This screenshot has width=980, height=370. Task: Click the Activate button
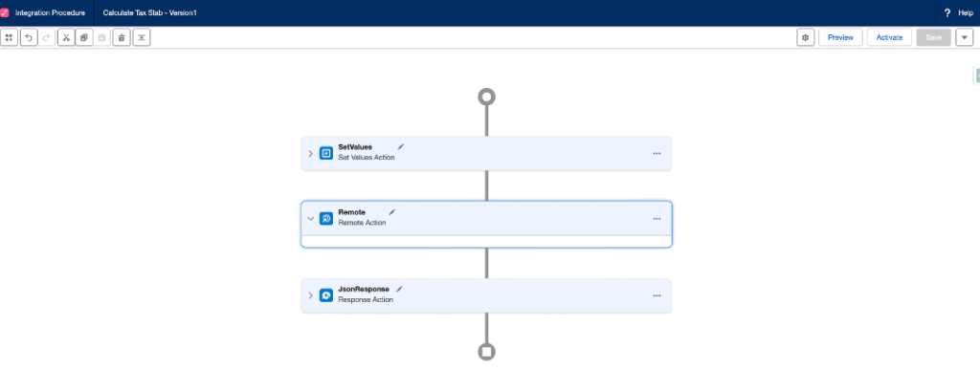889,37
